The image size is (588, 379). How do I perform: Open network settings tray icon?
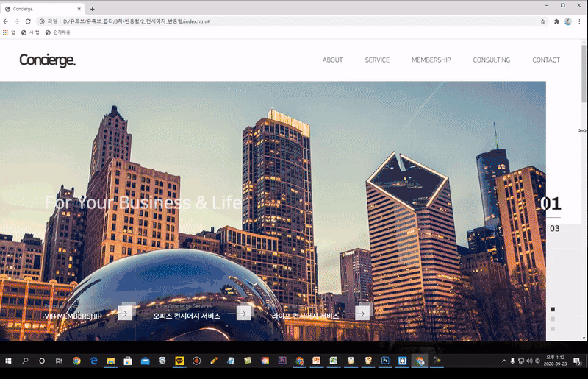click(521, 361)
